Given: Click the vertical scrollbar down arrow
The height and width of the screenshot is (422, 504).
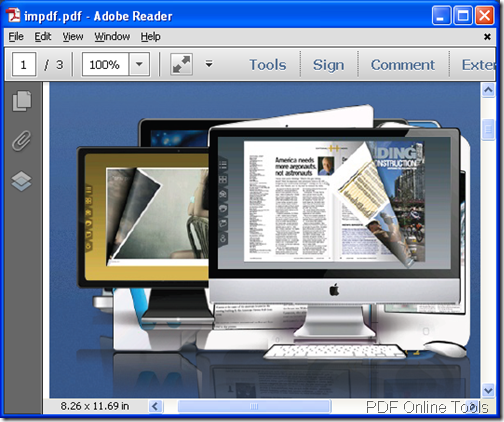Looking at the screenshot, I should (488, 390).
